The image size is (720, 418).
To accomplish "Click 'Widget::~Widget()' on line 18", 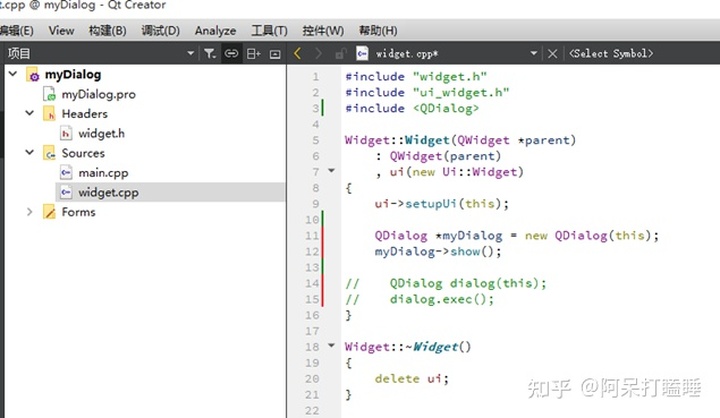I will (408, 347).
